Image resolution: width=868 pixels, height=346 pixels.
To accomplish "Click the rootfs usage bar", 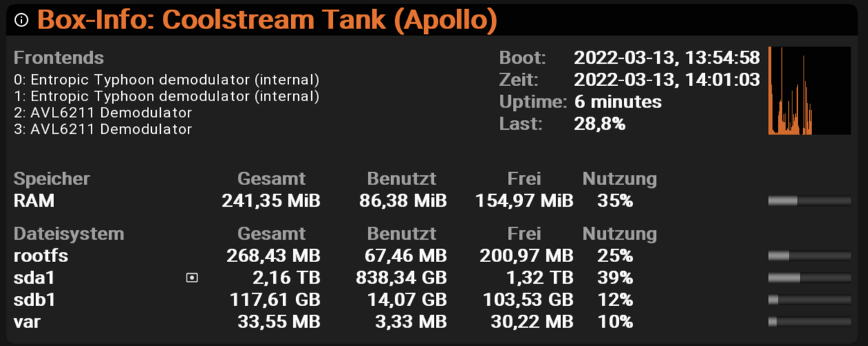I will tap(809, 256).
